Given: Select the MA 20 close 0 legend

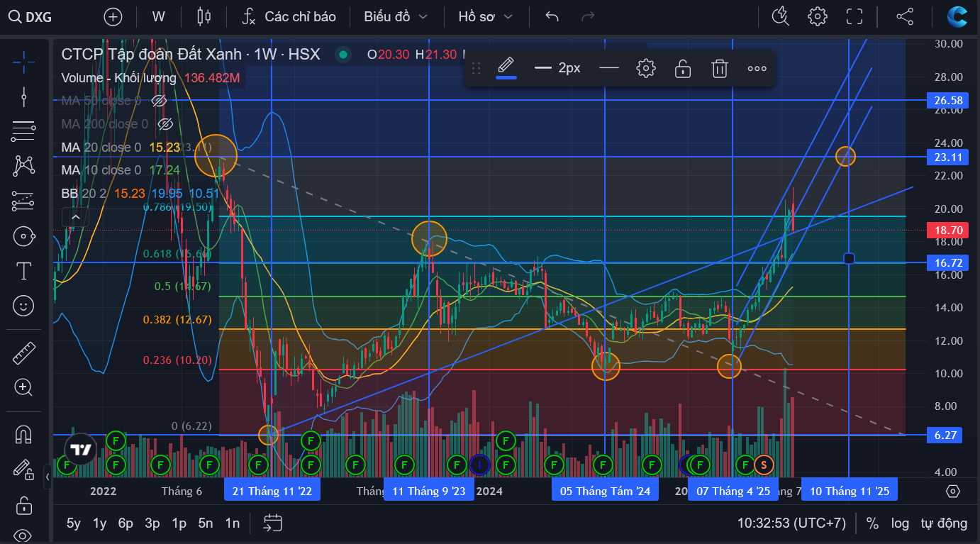Looking at the screenshot, I should pyautogui.click(x=101, y=148).
